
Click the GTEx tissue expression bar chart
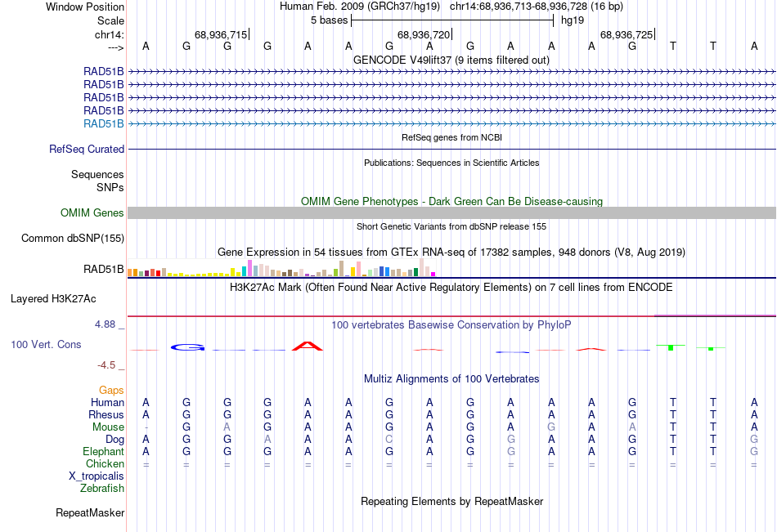[281, 268]
